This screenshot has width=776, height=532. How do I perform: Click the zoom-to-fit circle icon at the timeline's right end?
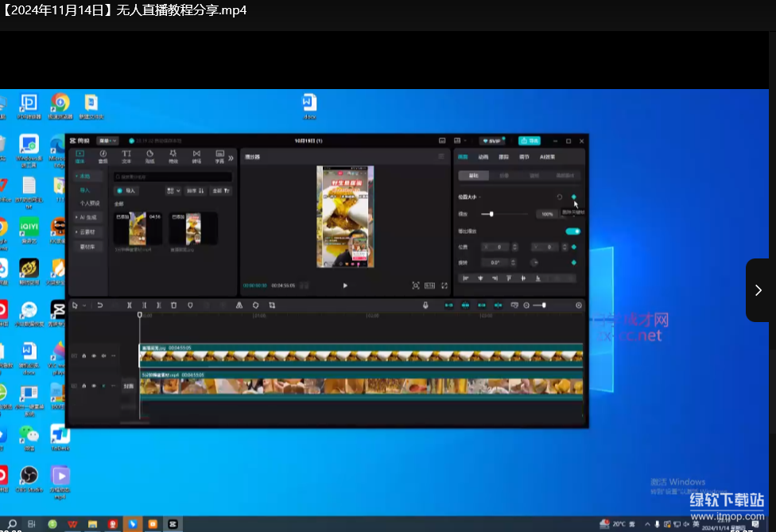579,305
